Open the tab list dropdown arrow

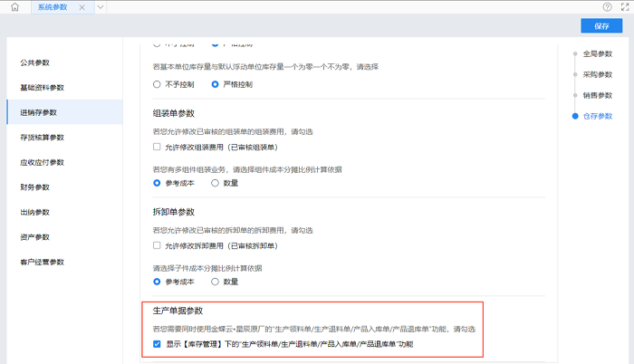[x=100, y=7]
